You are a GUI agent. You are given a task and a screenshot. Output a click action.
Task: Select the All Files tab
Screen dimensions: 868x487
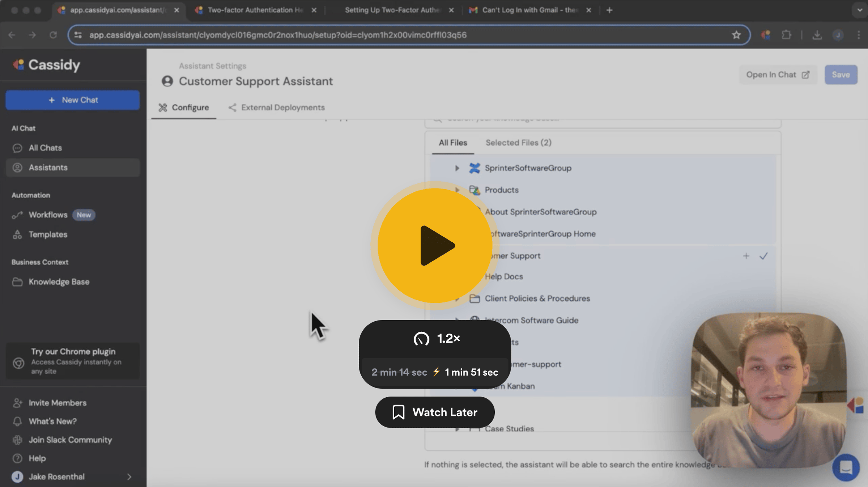(x=453, y=143)
